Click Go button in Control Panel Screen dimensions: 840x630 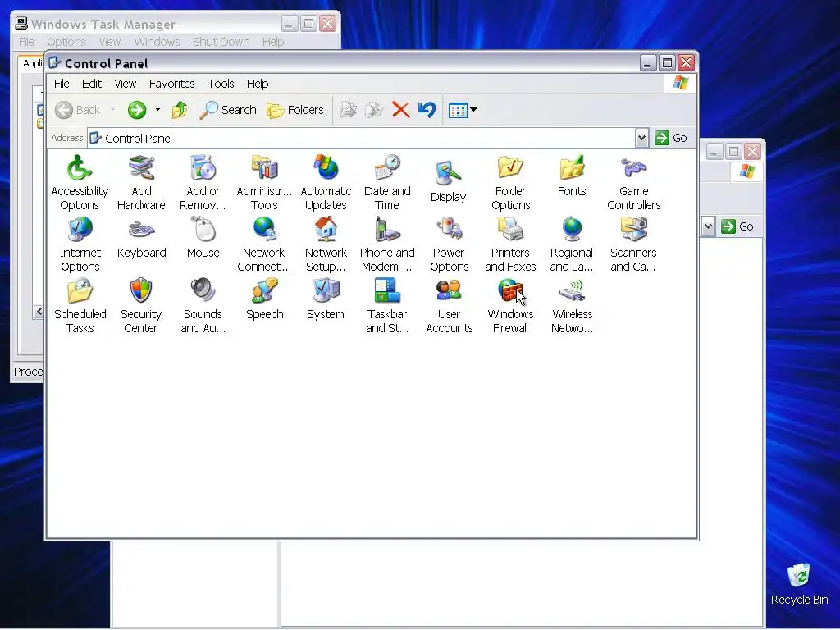point(671,138)
